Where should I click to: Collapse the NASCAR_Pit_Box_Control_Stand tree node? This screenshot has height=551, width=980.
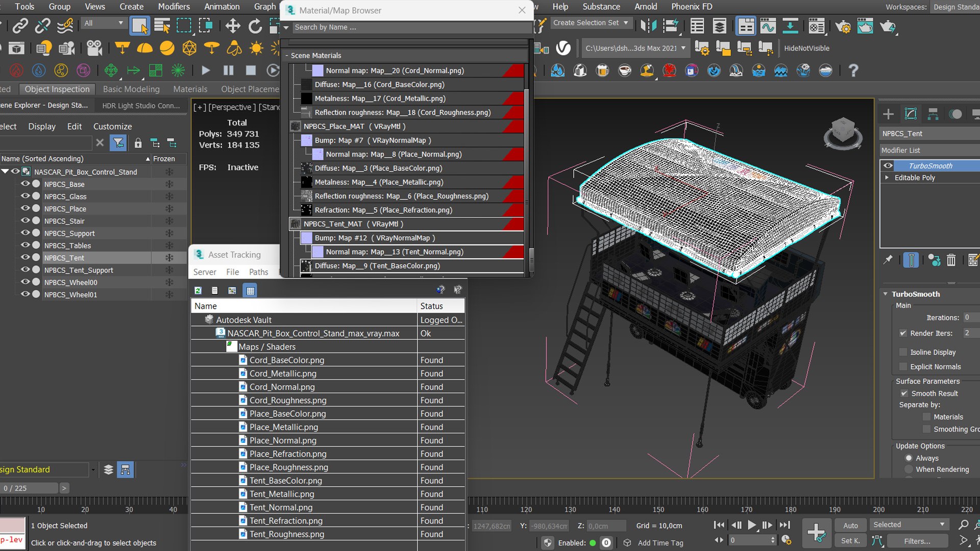click(5, 171)
